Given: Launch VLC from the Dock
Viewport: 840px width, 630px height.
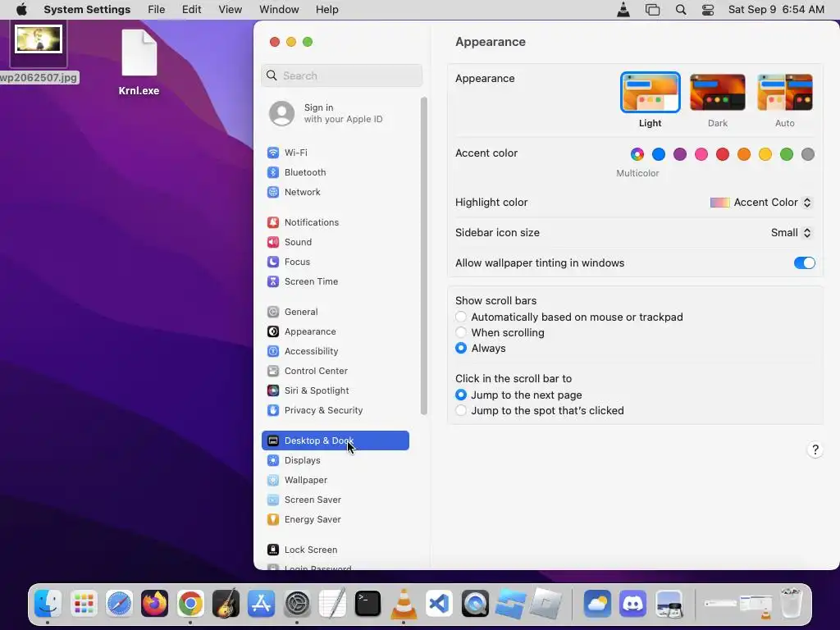Looking at the screenshot, I should [404, 604].
